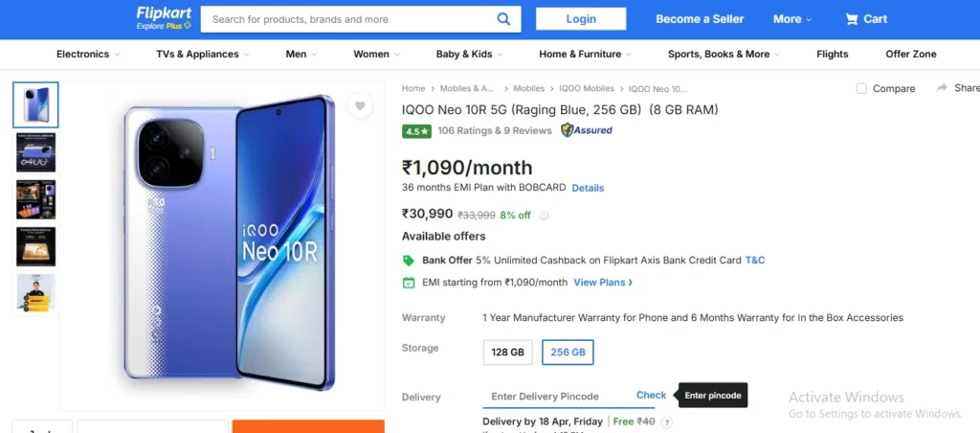The height and width of the screenshot is (433, 980).
Task: Select the second product thumbnail image
Action: click(35, 152)
